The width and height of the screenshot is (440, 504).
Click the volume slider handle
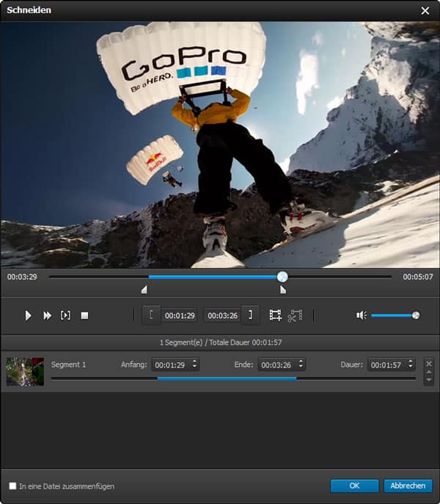click(x=416, y=315)
